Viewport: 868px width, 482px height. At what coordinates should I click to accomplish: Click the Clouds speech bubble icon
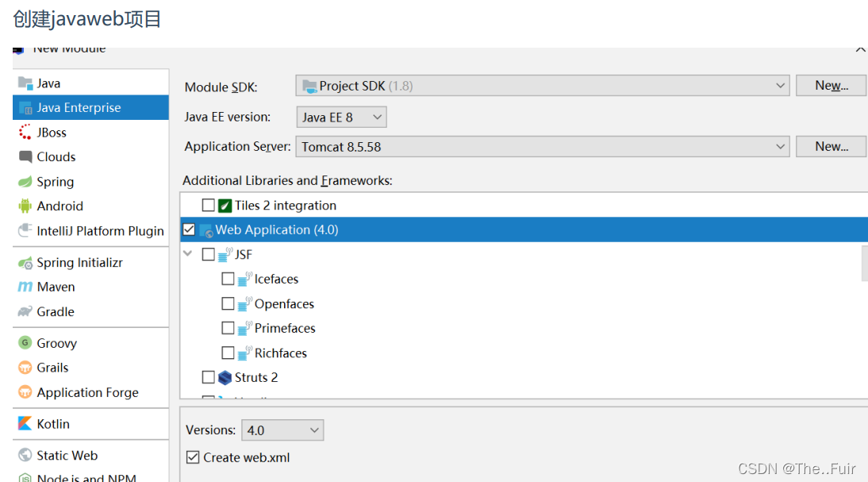tap(25, 156)
